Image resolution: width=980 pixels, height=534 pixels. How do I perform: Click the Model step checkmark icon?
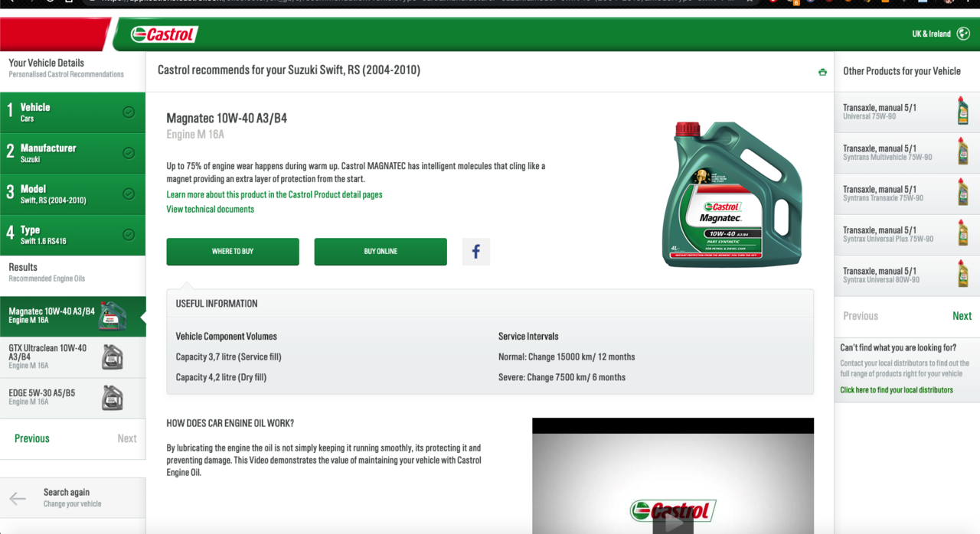pos(129,194)
